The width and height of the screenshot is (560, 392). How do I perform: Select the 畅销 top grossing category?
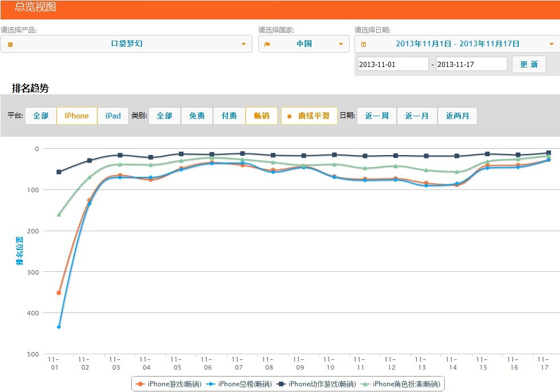pyautogui.click(x=262, y=116)
